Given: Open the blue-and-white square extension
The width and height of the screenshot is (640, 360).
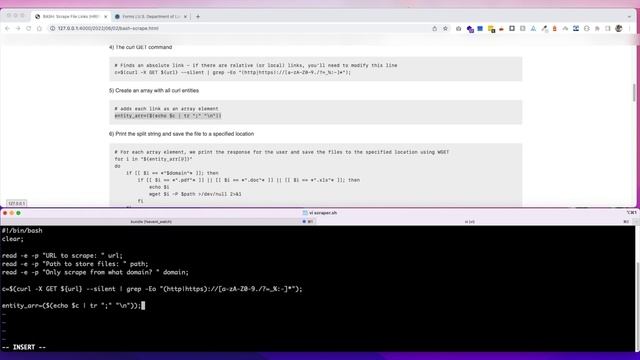Looking at the screenshot, I should tap(576, 29).
